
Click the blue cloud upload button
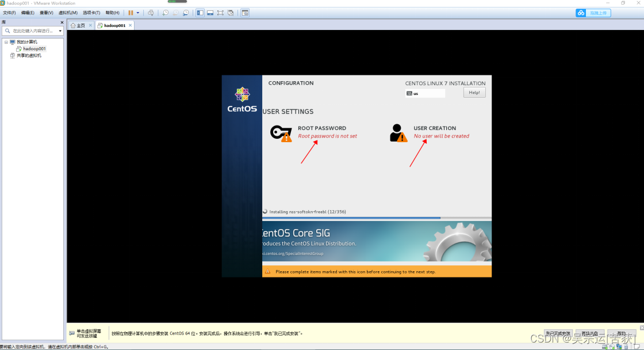point(593,13)
